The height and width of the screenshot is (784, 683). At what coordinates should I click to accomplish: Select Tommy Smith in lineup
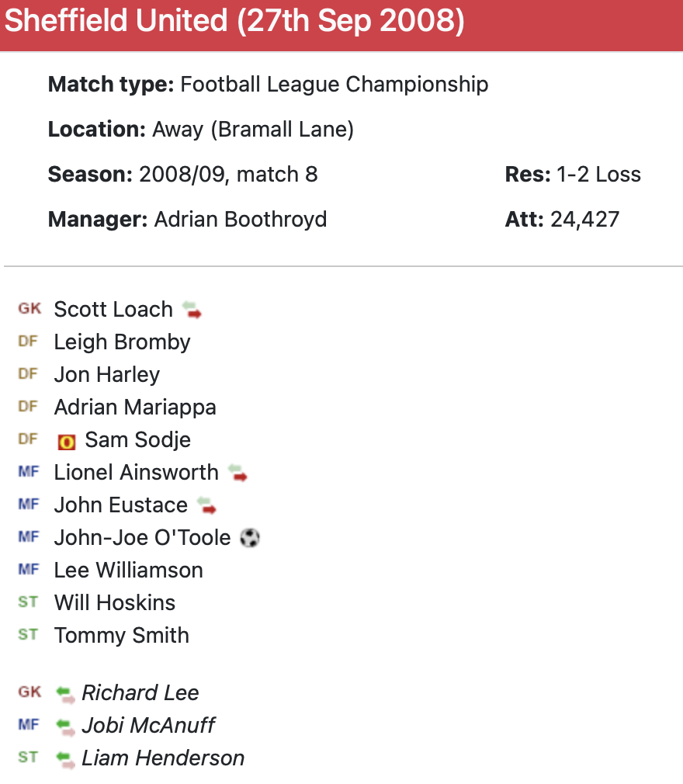click(122, 636)
